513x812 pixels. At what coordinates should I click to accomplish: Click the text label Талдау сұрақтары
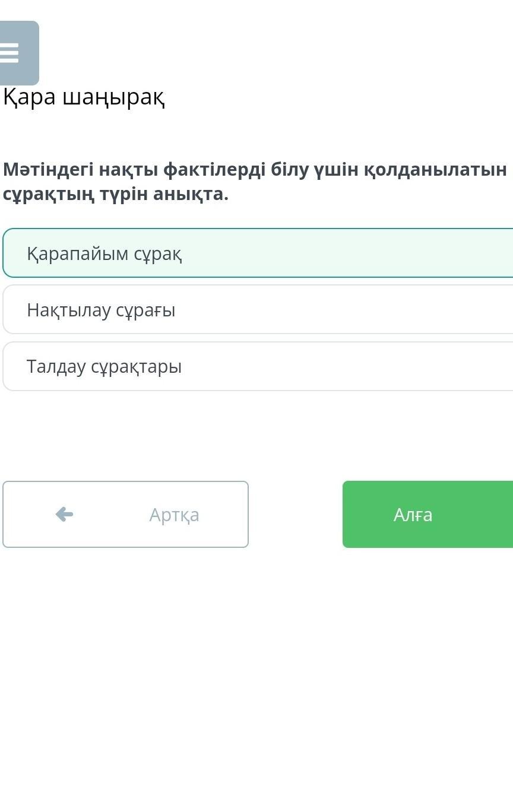(104, 367)
